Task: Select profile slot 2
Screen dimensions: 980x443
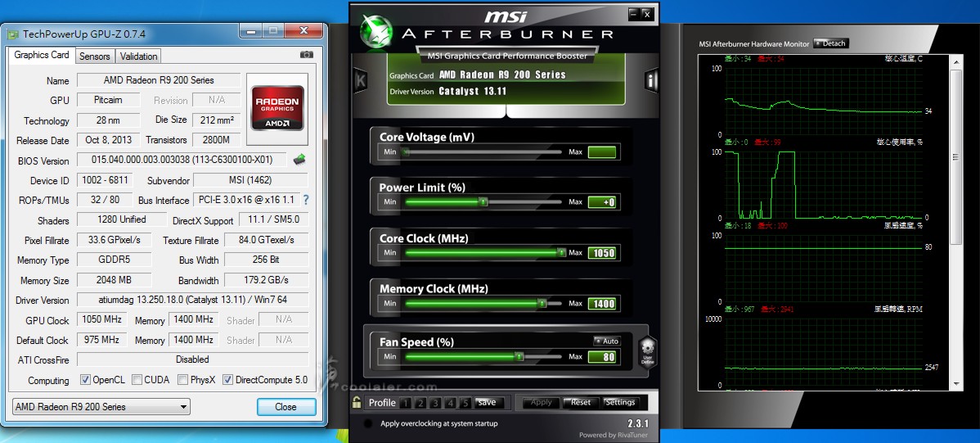Action: (x=420, y=403)
